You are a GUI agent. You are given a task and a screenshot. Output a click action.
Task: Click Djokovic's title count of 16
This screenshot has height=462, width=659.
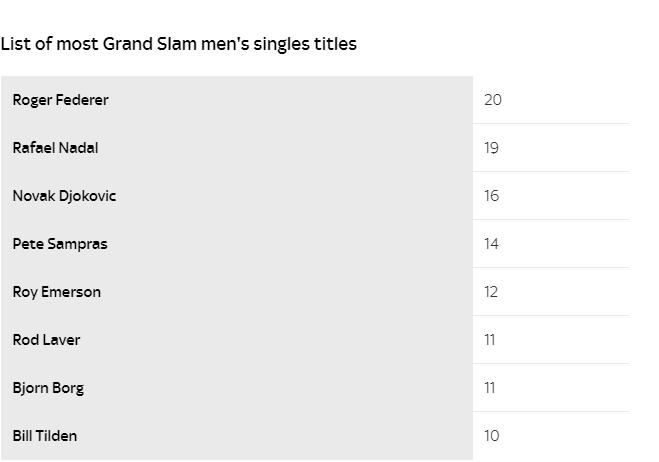(492, 196)
